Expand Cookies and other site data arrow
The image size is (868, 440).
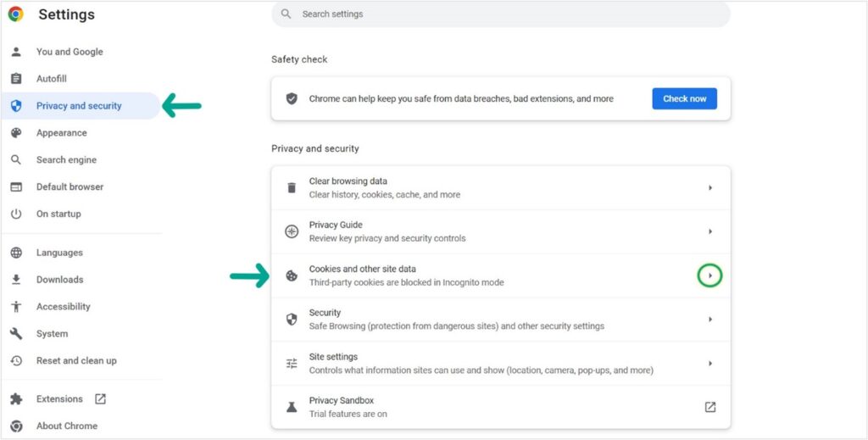click(x=710, y=275)
